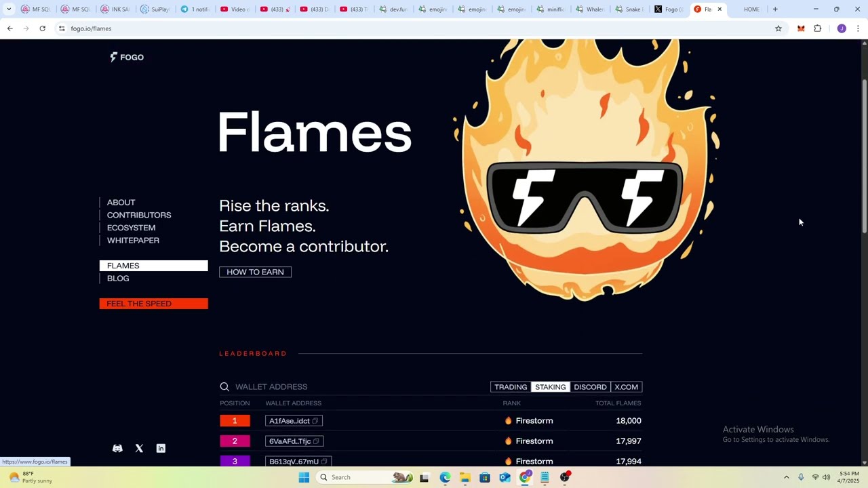Click the search magnifier beside Wallet Address
This screenshot has height=488, width=868.
(x=224, y=386)
